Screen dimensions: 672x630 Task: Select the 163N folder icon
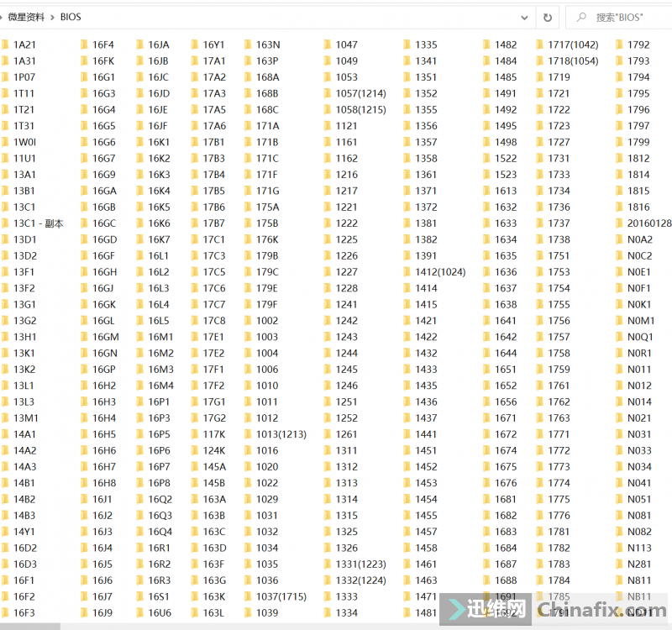click(x=248, y=45)
